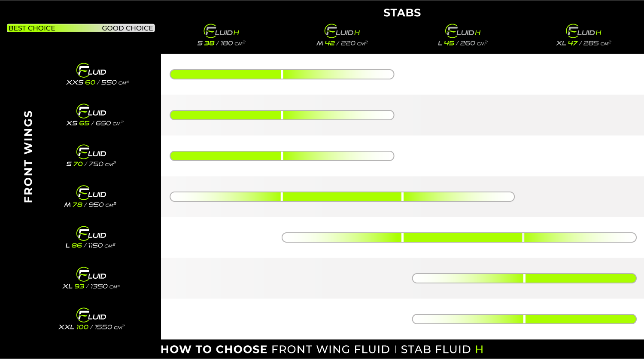The image size is (644, 359).
Task: Click the Fluid XS 65 front wing logo
Action: [x=91, y=111]
